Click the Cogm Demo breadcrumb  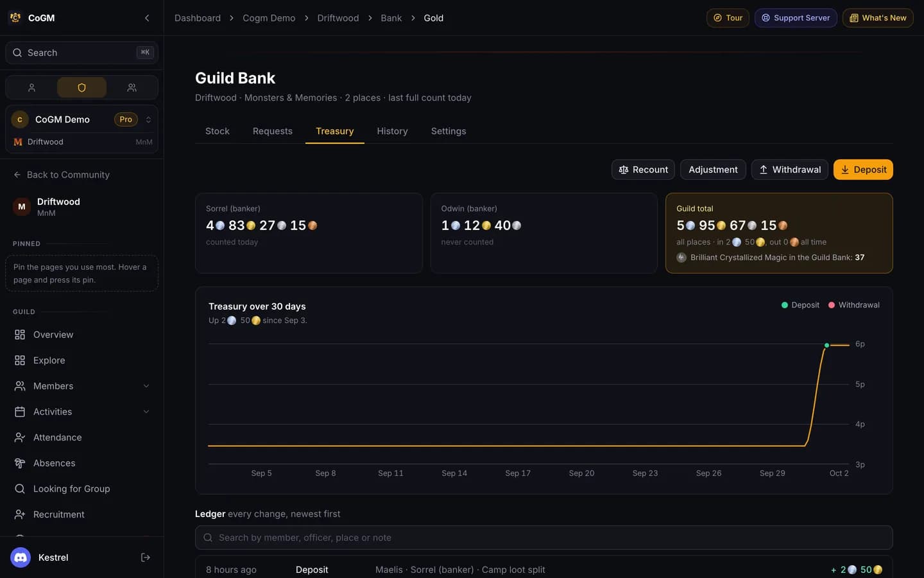[269, 18]
